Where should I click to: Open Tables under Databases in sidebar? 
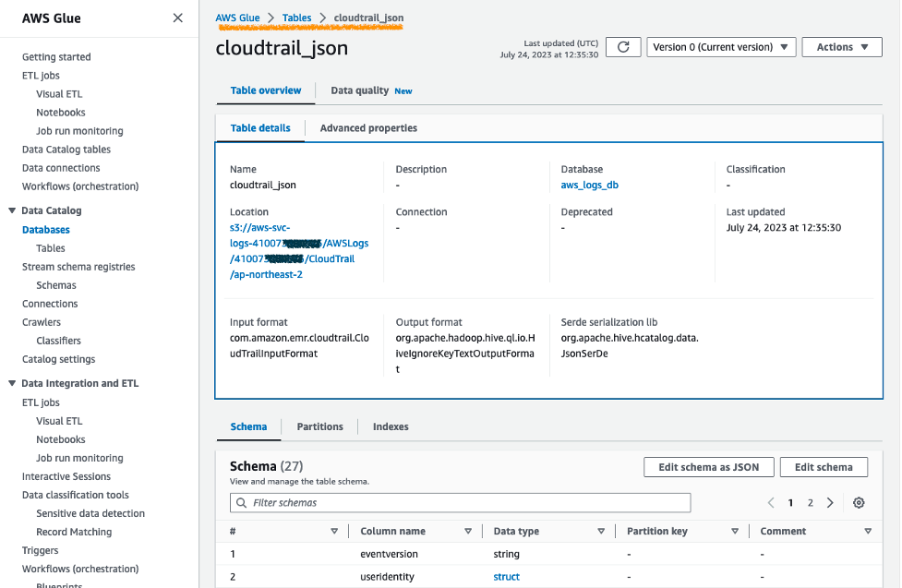[x=51, y=248]
